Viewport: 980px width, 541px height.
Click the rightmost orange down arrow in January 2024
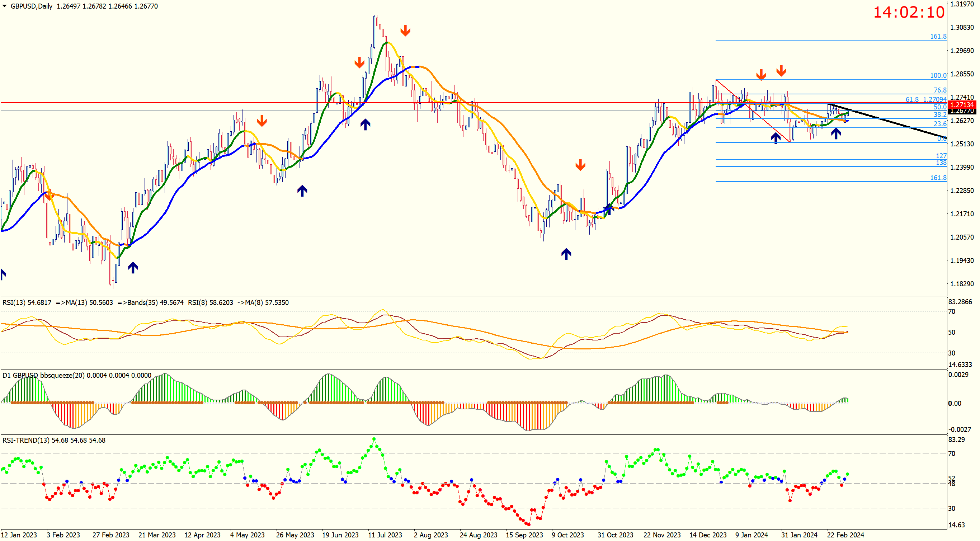coord(781,70)
